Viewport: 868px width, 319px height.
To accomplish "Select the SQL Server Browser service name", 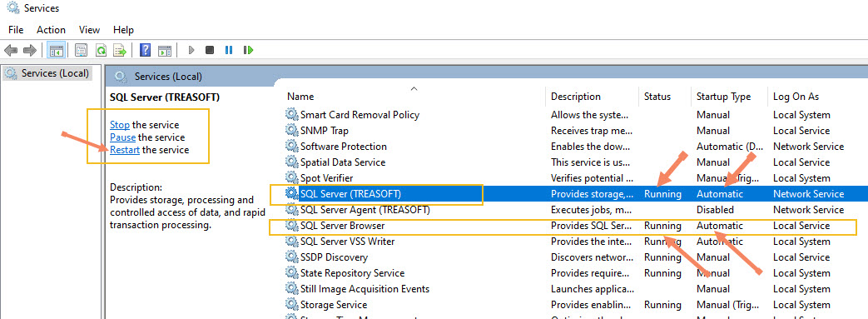I will 343,226.
